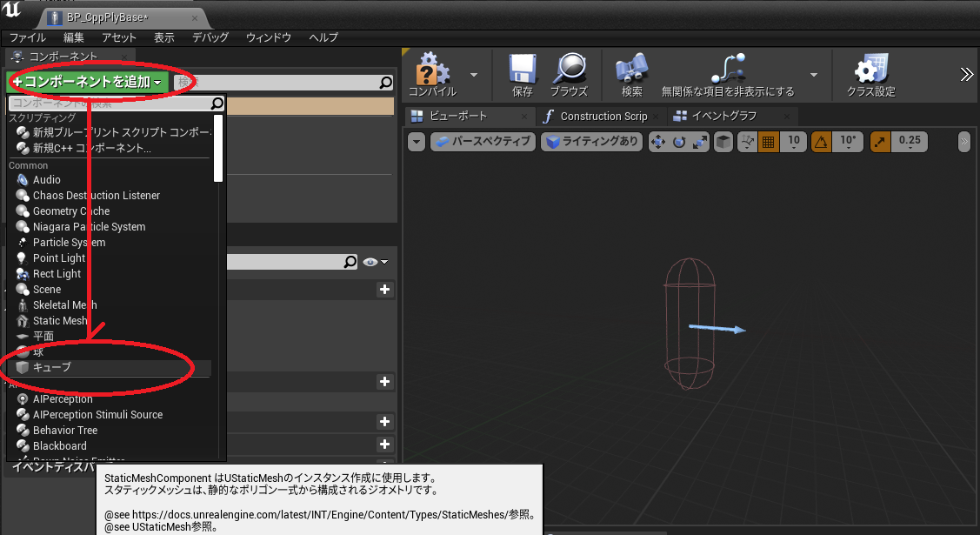
Task: Toggle grid snapping icon
Action: click(768, 143)
